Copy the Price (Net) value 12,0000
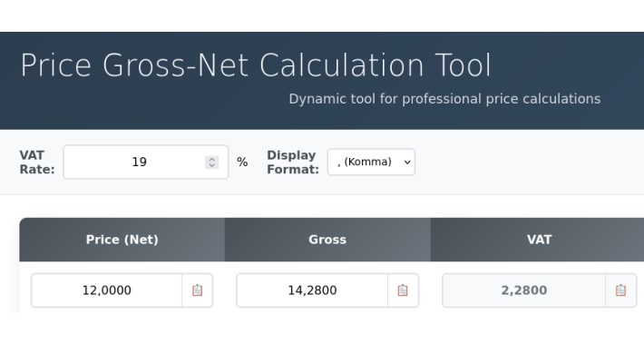This screenshot has height=345, width=644. tap(197, 291)
